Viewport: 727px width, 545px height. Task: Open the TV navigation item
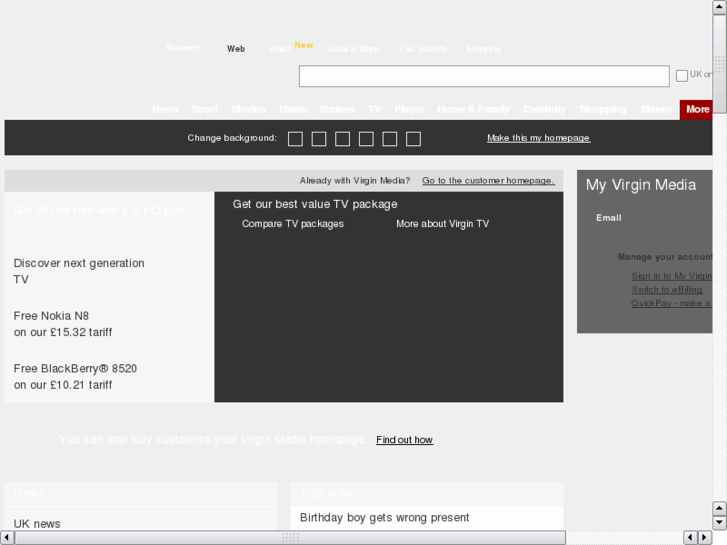coord(374,109)
